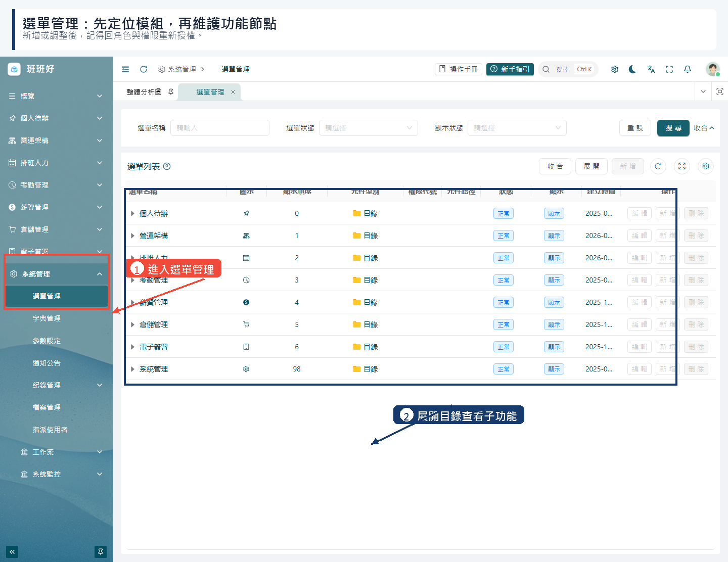Click the 搜尋 button in filter
Image resolution: width=728 pixels, height=562 pixels.
pyautogui.click(x=673, y=128)
